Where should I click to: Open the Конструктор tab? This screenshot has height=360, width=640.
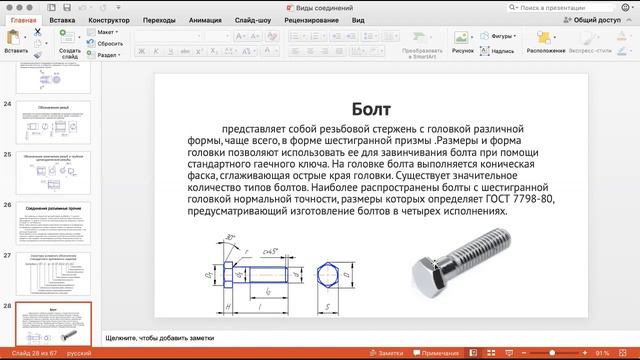click(109, 20)
